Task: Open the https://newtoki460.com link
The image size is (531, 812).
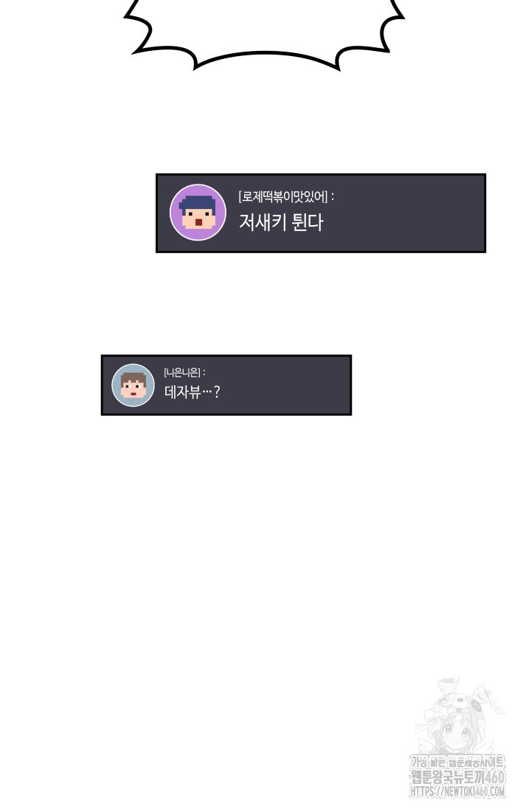Action: pyautogui.click(x=458, y=792)
